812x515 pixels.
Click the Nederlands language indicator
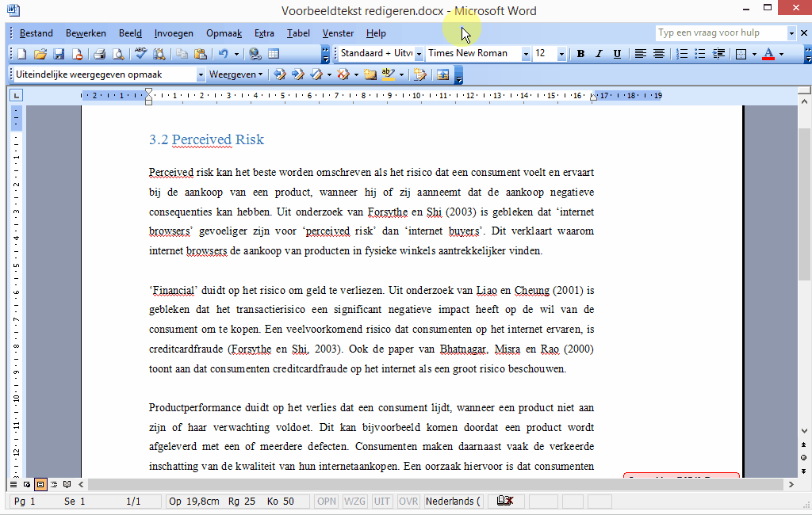(454, 501)
